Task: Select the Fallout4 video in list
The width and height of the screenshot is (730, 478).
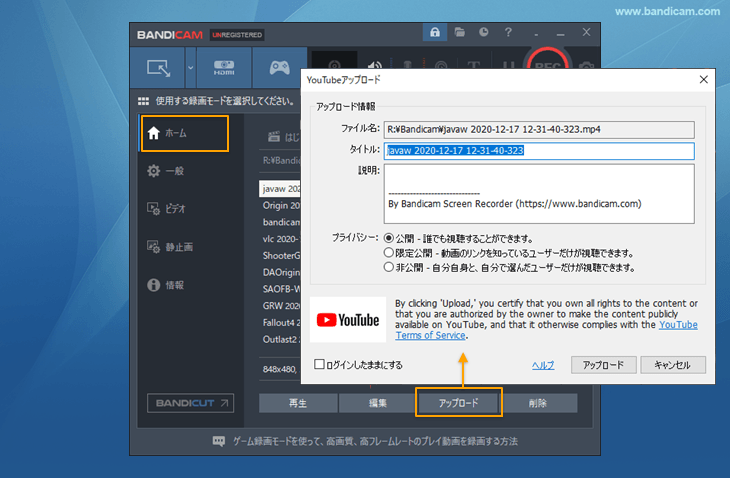Action: [x=280, y=323]
